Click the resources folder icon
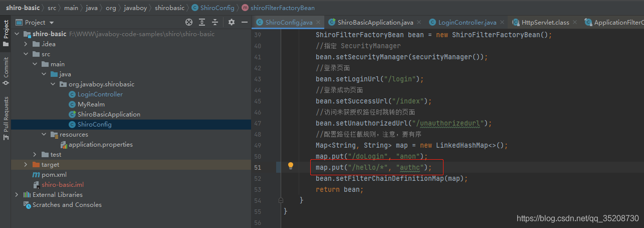Screen dimensions: 644x228 (54, 135)
